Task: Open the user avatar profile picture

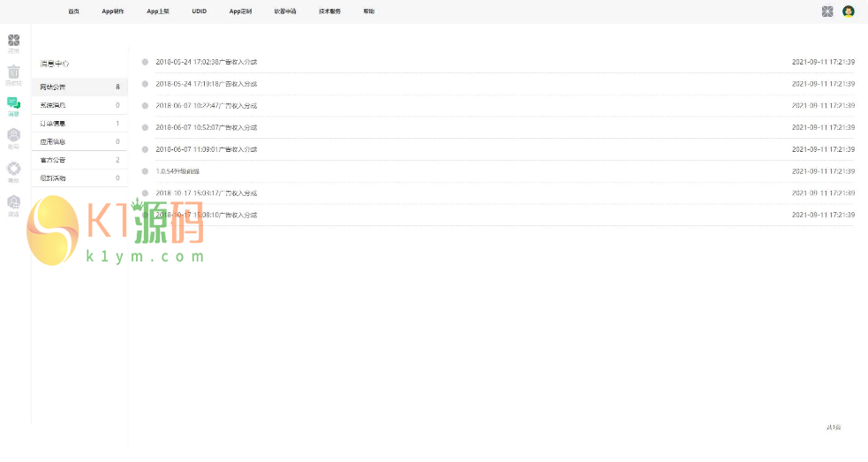Action: [x=848, y=11]
